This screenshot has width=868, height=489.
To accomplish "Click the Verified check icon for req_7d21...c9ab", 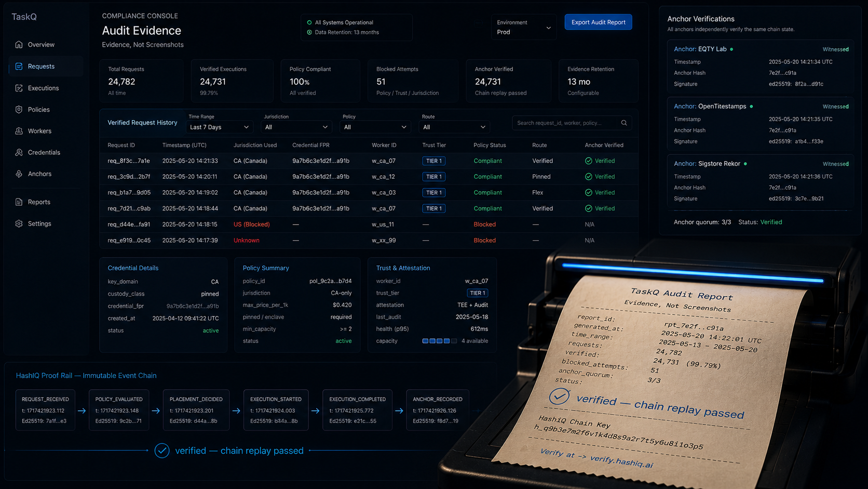I will coord(589,208).
